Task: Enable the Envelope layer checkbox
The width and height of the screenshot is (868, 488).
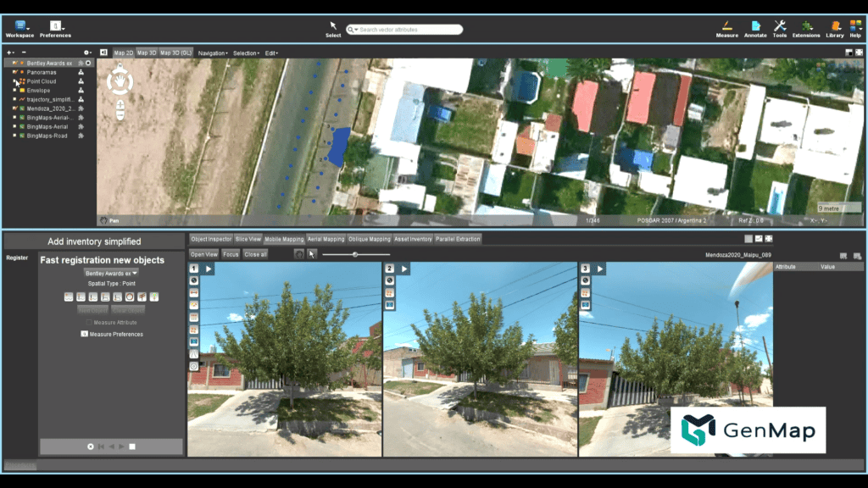Action: [15, 90]
